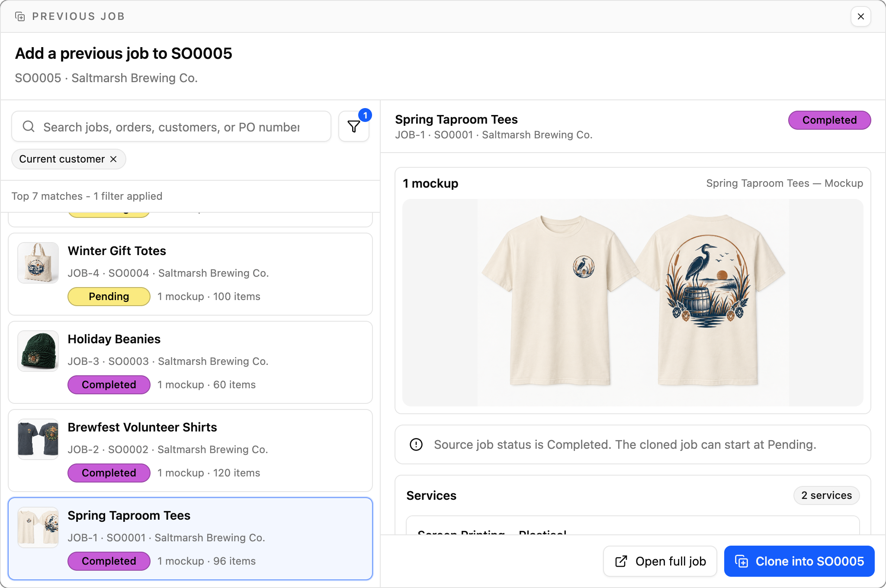Screen dimensions: 886x588
Task: Click Completed badge on Holiday Beanies
Action: (109, 385)
